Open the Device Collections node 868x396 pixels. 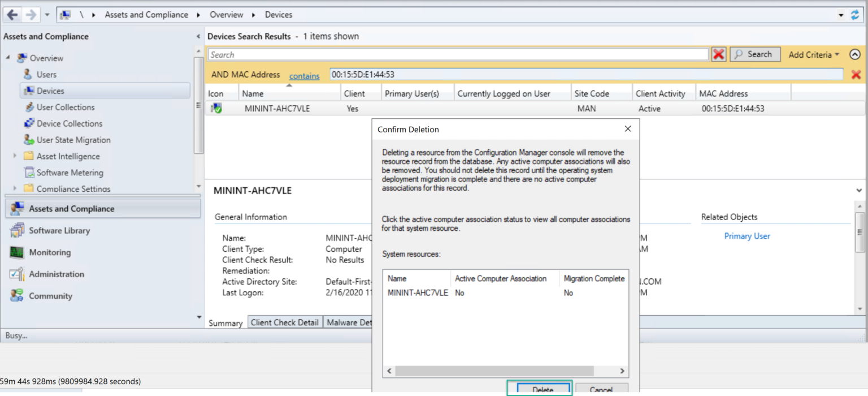click(x=70, y=123)
